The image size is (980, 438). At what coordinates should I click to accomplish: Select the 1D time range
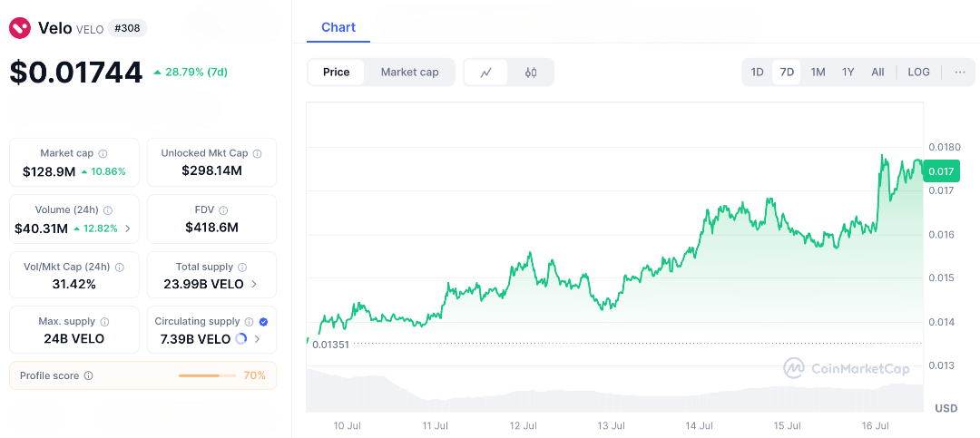pyautogui.click(x=757, y=73)
